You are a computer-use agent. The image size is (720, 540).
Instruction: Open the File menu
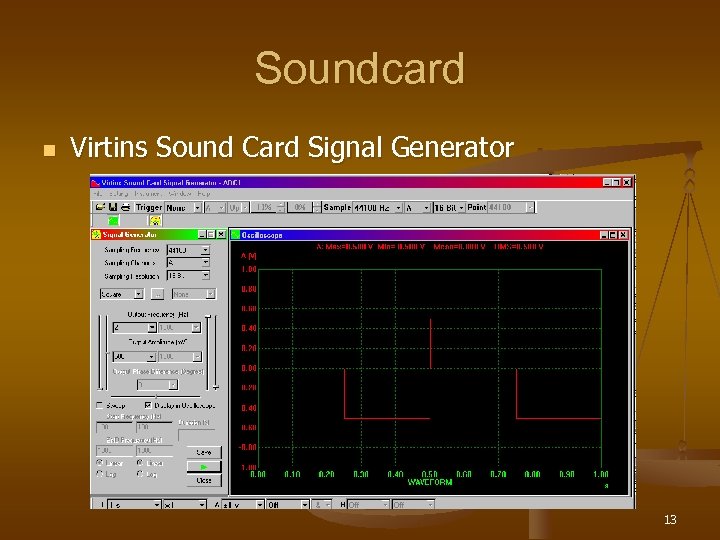click(x=97, y=194)
